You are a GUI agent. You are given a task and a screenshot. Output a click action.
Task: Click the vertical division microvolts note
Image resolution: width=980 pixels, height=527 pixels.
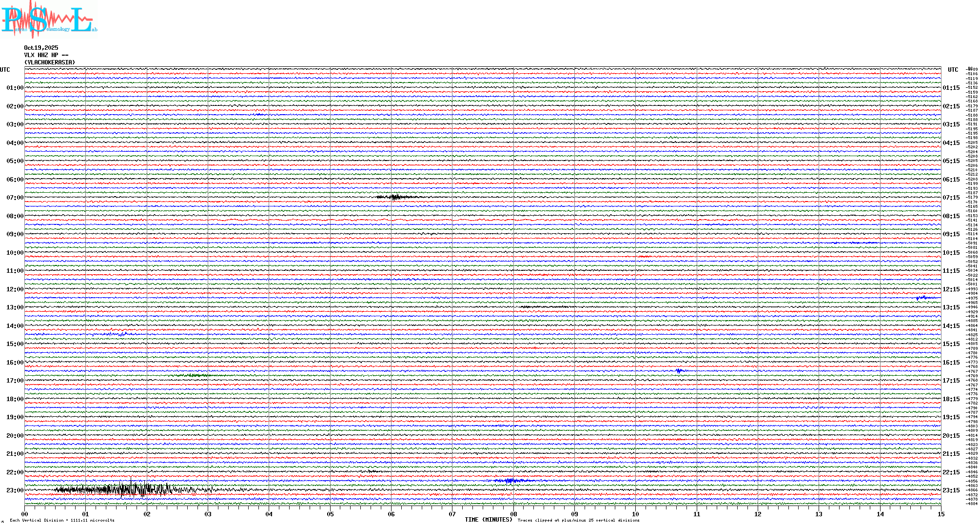(x=62, y=520)
